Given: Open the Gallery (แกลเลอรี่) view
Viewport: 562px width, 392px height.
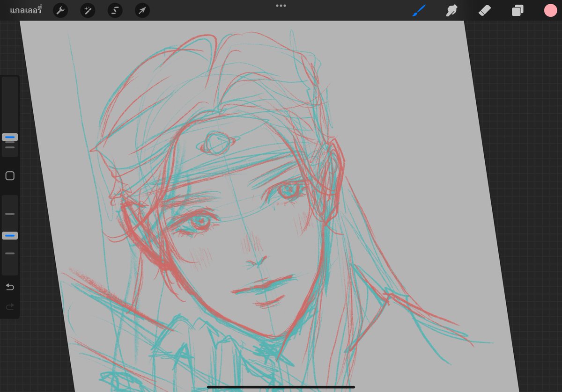Looking at the screenshot, I should [26, 10].
